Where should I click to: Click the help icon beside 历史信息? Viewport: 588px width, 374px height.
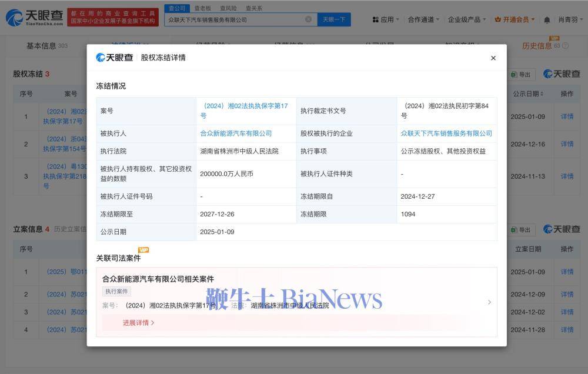(565, 46)
